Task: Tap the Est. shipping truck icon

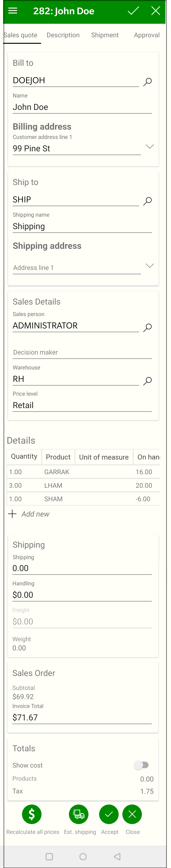Action: click(x=79, y=814)
